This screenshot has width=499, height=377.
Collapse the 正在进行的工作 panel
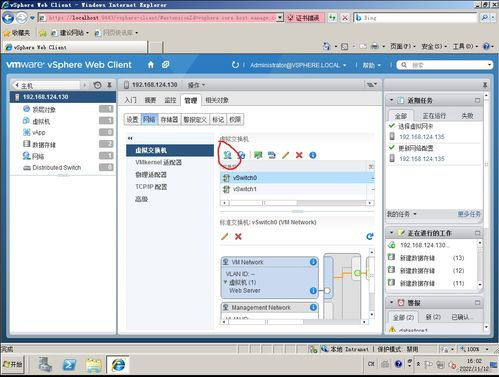coord(392,233)
